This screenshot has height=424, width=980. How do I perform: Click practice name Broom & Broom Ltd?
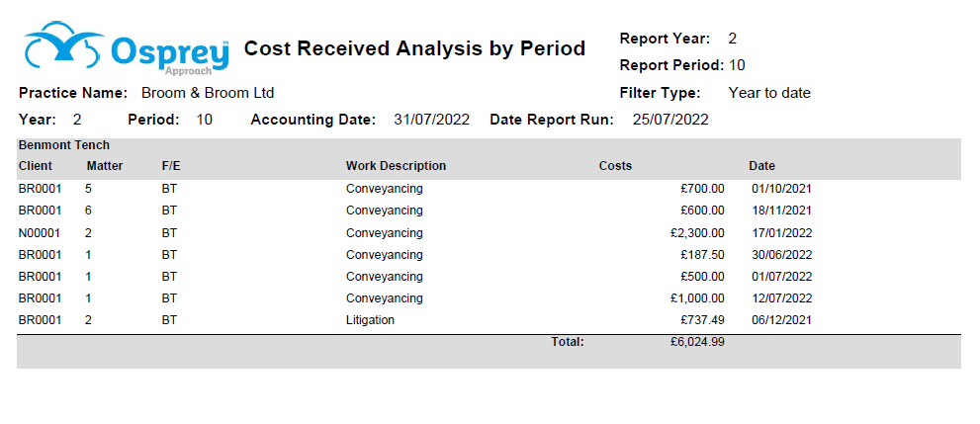(208, 93)
